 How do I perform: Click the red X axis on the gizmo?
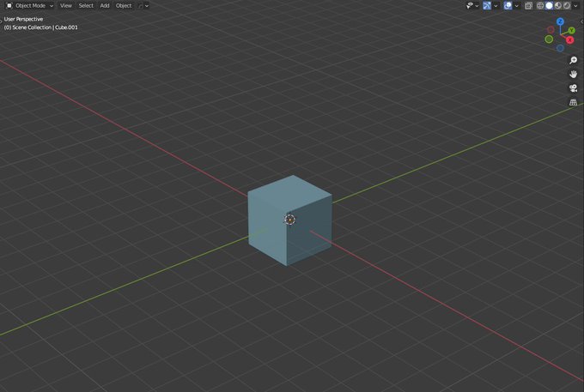pyautogui.click(x=569, y=39)
